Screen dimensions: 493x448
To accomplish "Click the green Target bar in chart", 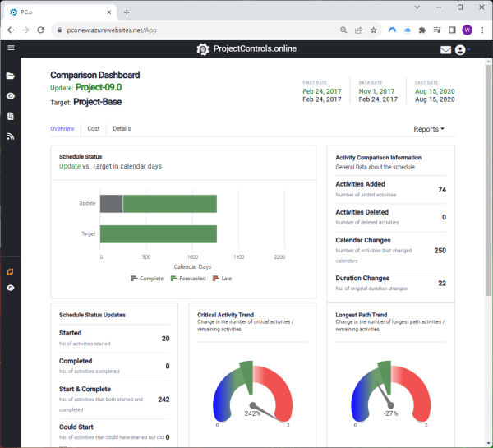I will 159,233.
